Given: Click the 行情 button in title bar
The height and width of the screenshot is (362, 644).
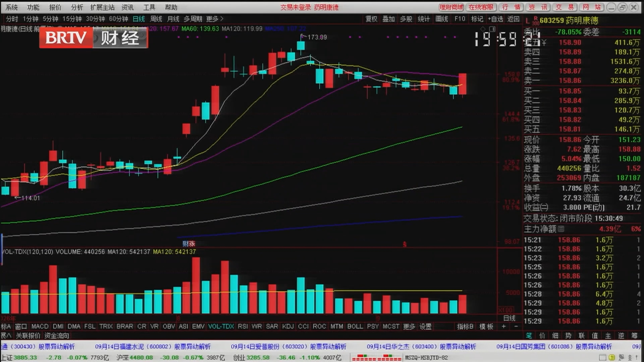Looking at the screenshot, I should [x=511, y=7].
